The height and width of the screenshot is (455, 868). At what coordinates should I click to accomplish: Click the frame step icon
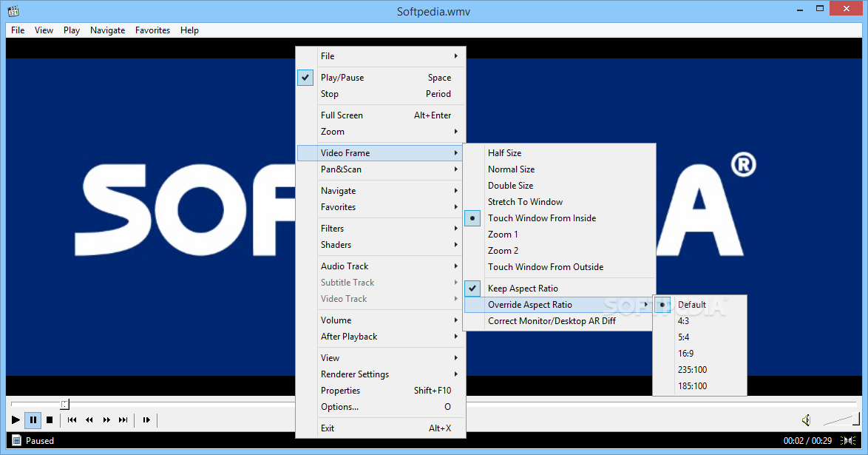(146, 420)
